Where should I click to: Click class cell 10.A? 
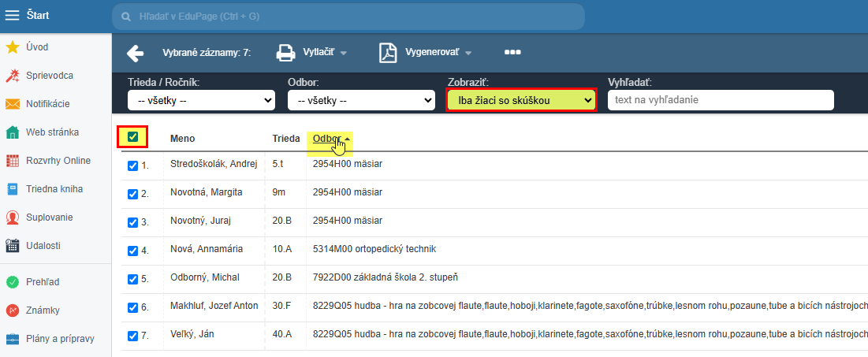point(282,249)
